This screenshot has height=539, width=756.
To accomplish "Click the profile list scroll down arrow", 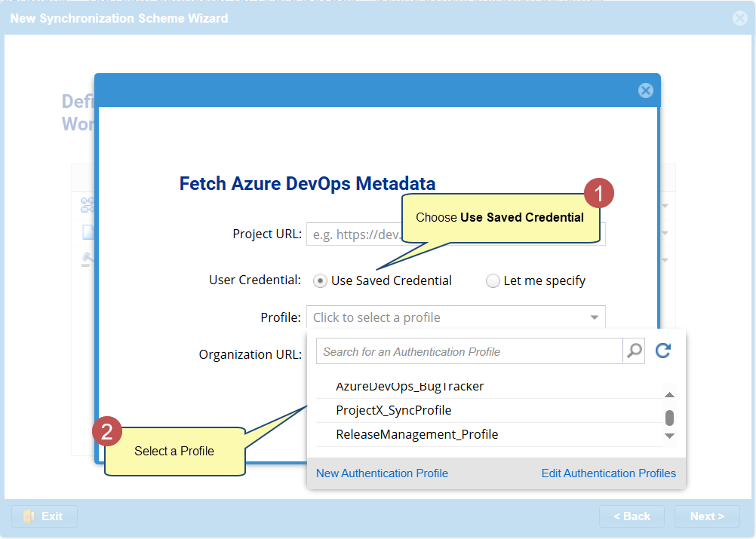I will click(x=669, y=436).
